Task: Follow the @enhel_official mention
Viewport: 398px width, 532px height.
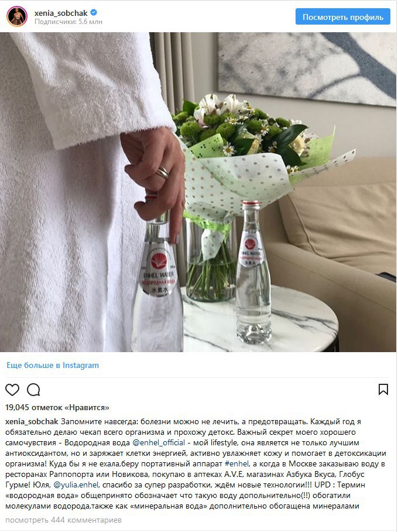Action: (159, 443)
